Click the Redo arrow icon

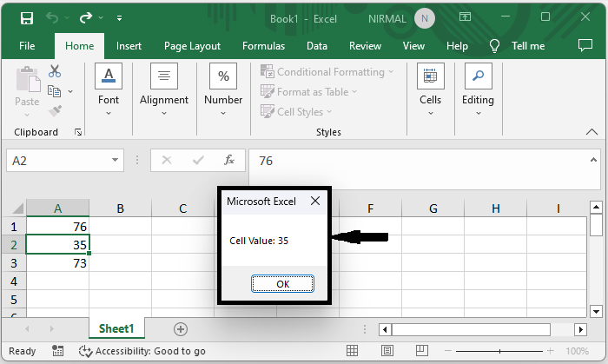(x=86, y=17)
